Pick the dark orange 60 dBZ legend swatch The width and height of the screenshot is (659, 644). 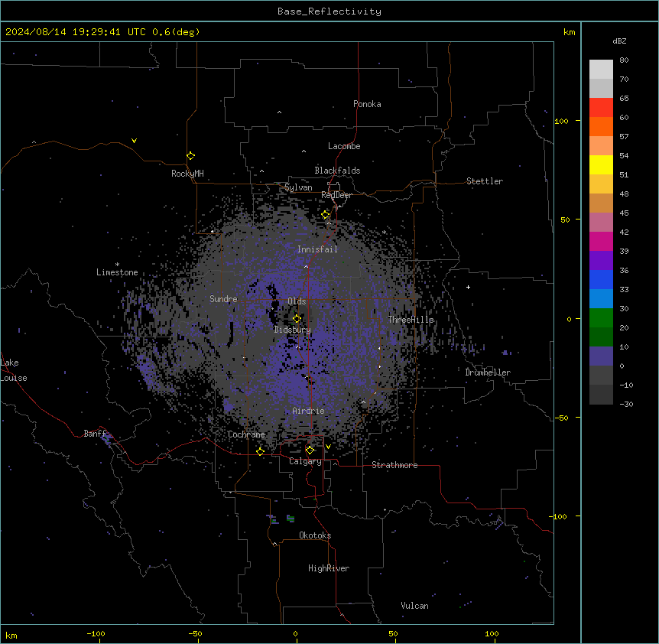[x=601, y=126]
